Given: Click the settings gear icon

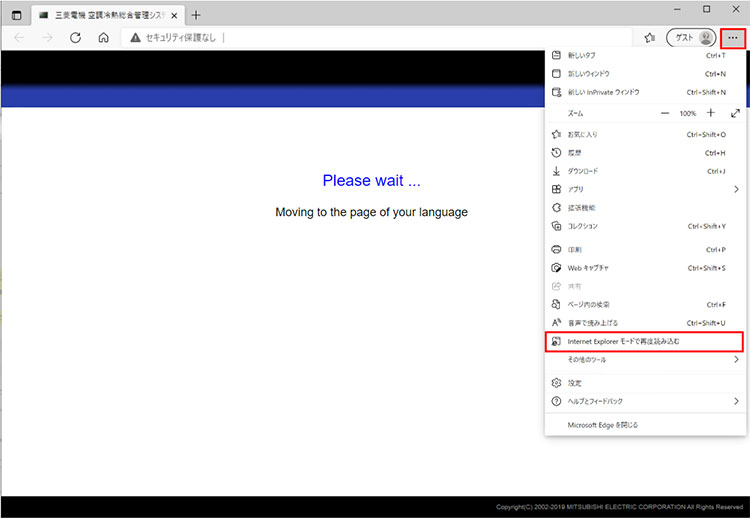Looking at the screenshot, I should [556, 383].
